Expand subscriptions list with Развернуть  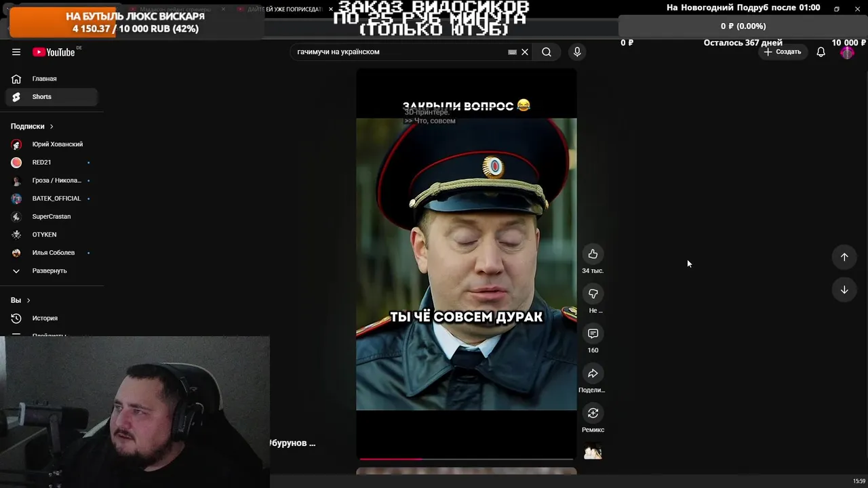coord(52,270)
